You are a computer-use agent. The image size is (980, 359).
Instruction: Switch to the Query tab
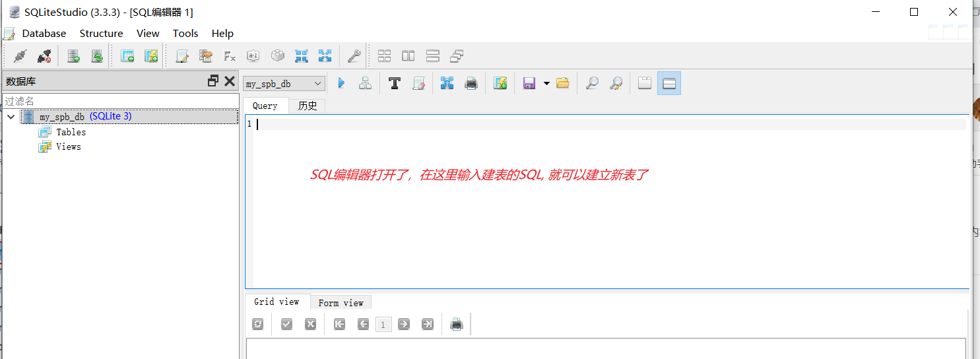coord(265,106)
